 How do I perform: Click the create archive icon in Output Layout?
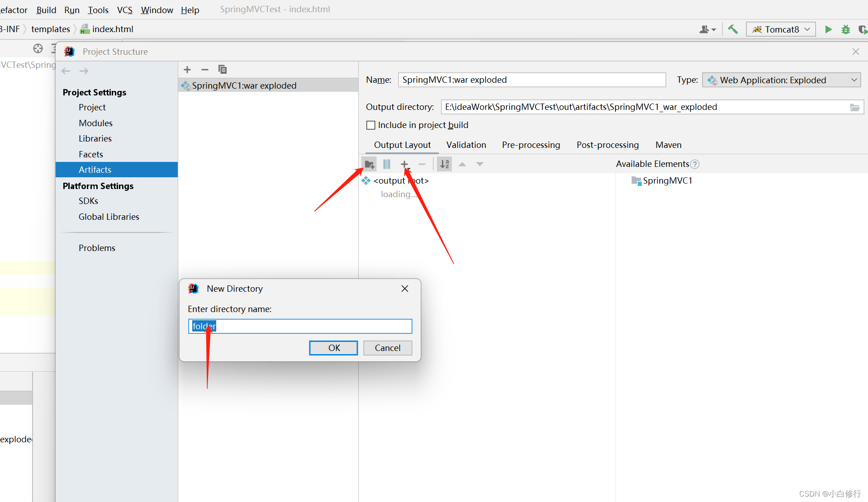coord(387,164)
